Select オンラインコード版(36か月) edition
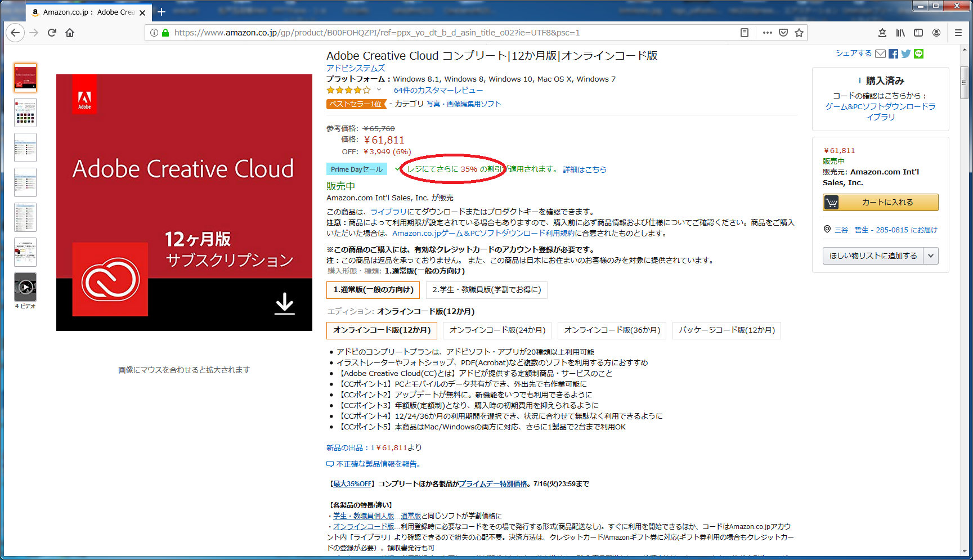973x560 pixels. [x=612, y=330]
